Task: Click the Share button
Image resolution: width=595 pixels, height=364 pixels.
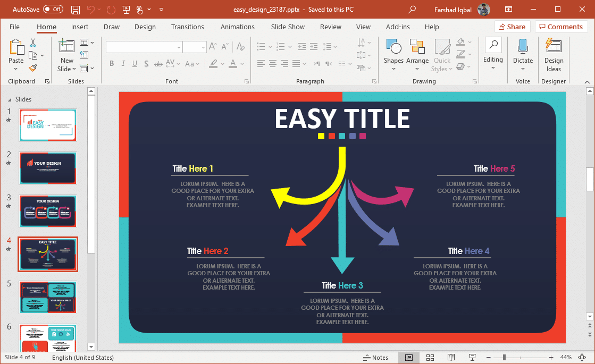Action: click(512, 27)
